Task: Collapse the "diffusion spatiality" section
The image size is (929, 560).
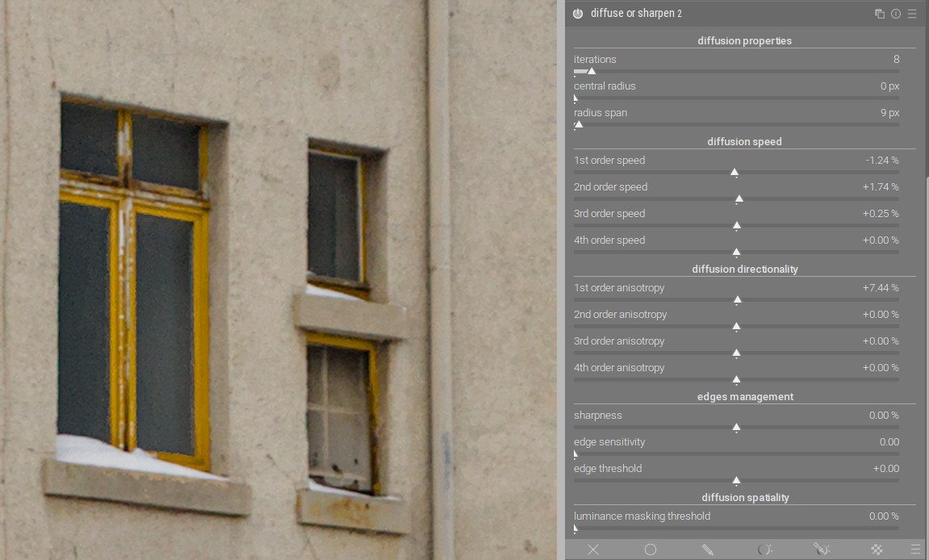Action: point(745,497)
